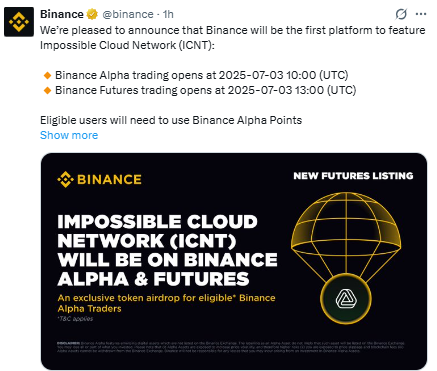Open the ICNT announcement image card
The image size is (437, 371).
point(234,261)
